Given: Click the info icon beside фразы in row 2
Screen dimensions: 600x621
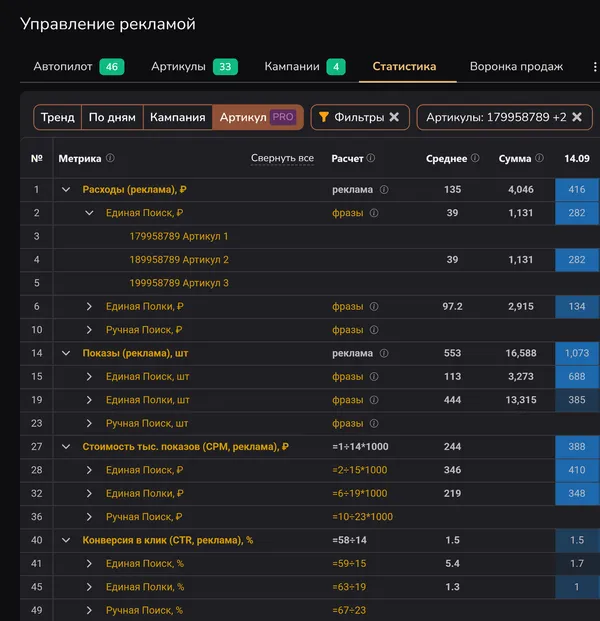Looking at the screenshot, I should (374, 213).
